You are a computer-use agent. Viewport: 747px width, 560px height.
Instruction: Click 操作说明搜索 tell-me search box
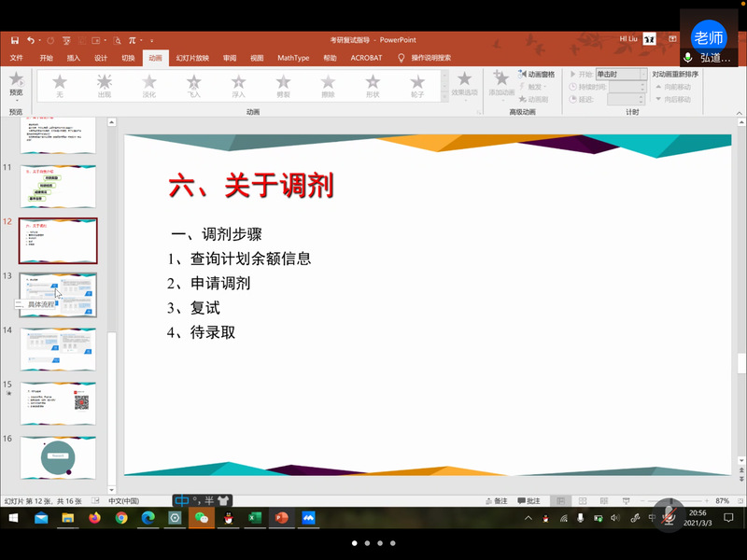(x=430, y=57)
